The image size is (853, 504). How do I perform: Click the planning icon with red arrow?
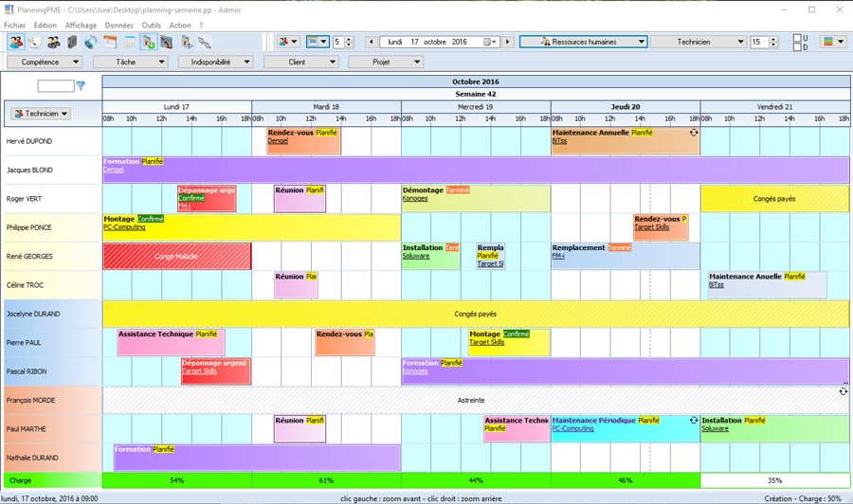167,42
